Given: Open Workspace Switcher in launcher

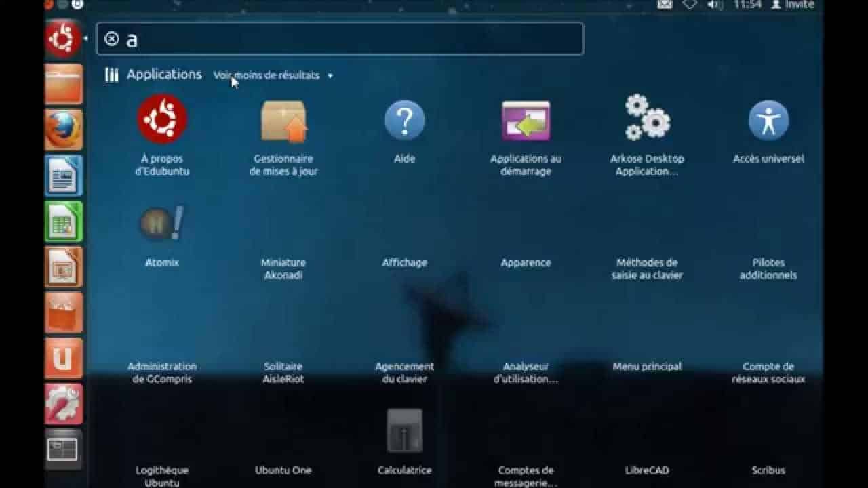Looking at the screenshot, I should point(64,449).
